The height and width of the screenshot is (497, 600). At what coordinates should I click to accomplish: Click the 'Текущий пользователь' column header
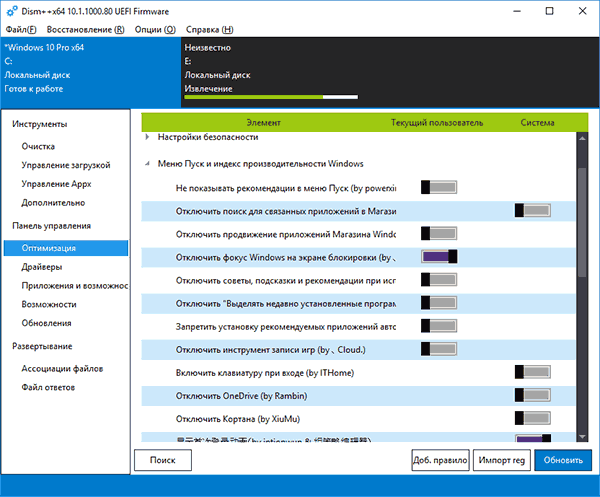(437, 122)
